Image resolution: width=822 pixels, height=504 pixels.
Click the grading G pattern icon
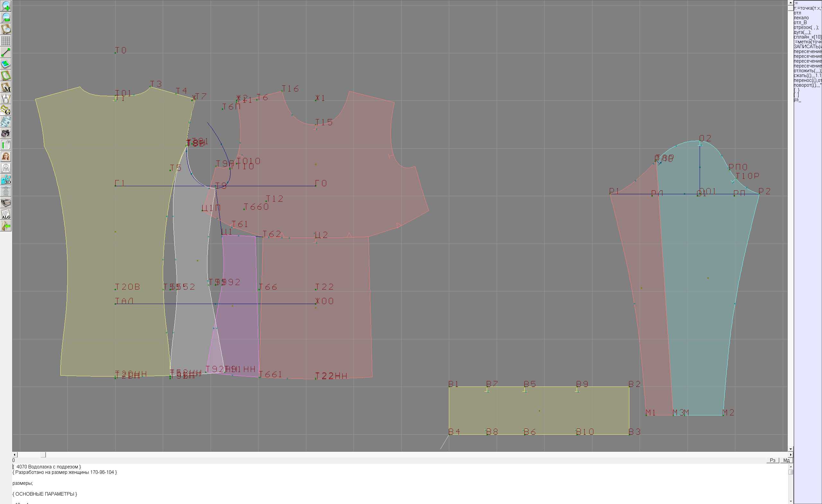[x=6, y=110]
